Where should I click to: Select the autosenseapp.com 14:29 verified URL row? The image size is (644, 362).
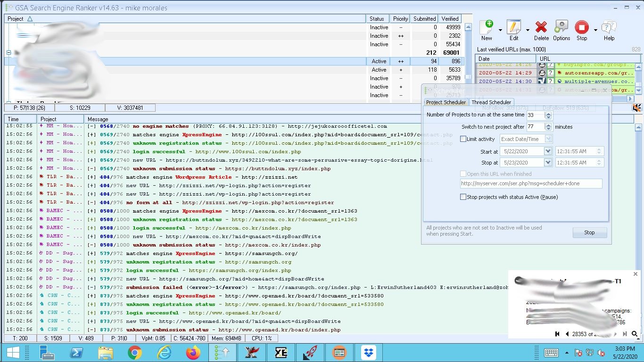tap(555, 73)
